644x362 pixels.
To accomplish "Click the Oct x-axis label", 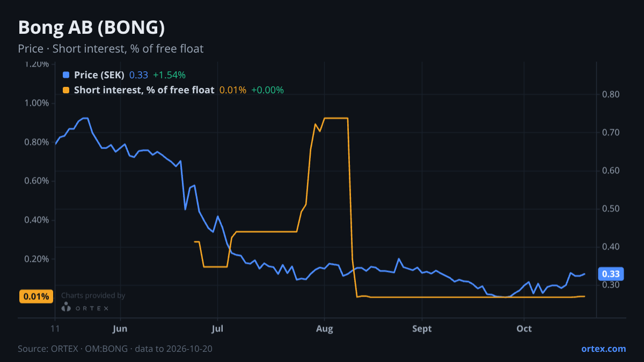I will (x=524, y=329).
